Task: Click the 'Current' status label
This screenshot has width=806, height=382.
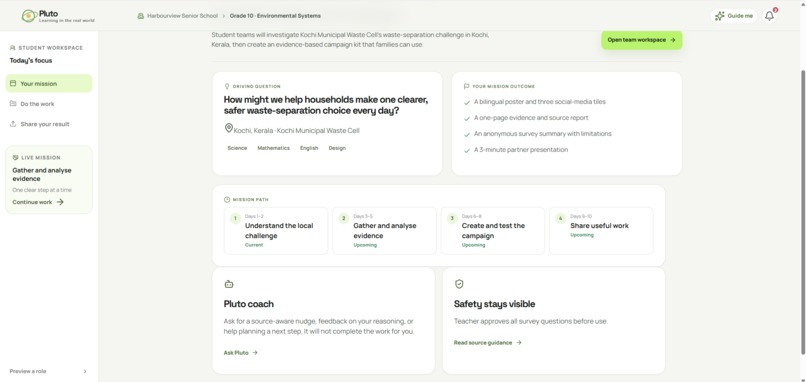Action: [254, 245]
